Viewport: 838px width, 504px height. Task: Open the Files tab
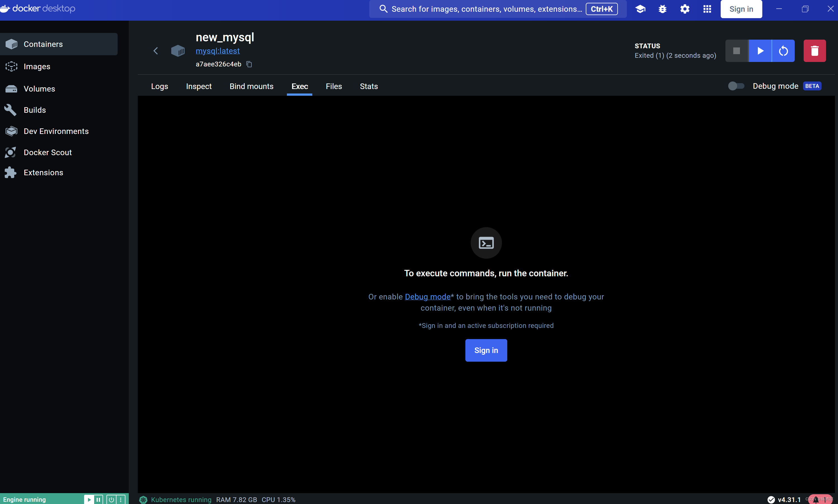coord(334,86)
